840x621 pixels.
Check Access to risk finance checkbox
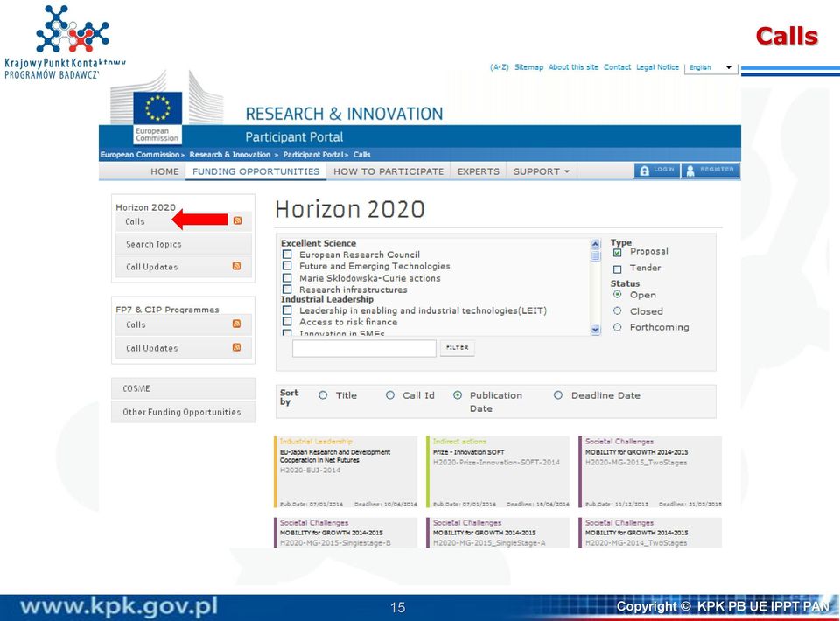pos(287,321)
